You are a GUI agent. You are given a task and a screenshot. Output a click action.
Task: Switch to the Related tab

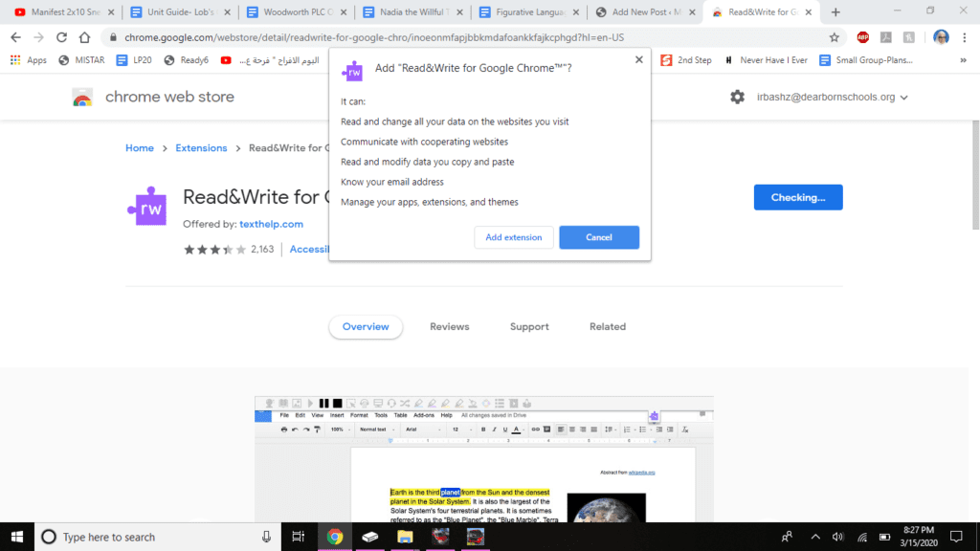tap(608, 327)
